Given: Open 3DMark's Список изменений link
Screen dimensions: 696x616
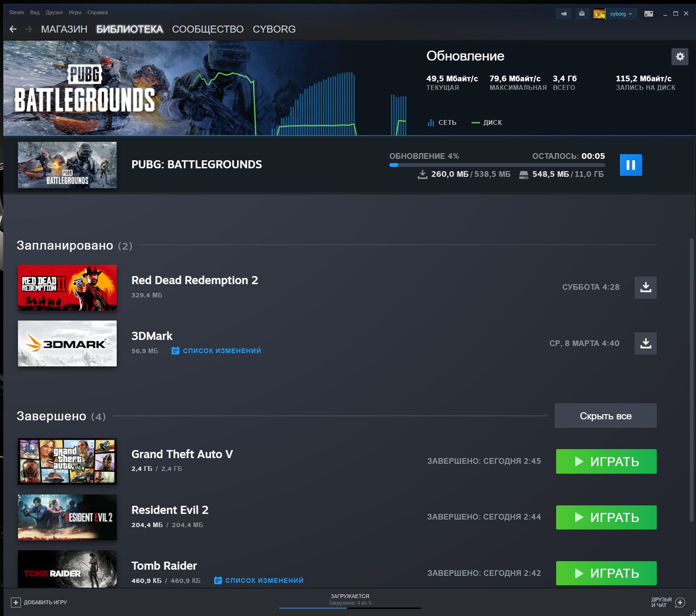Looking at the screenshot, I should [216, 351].
